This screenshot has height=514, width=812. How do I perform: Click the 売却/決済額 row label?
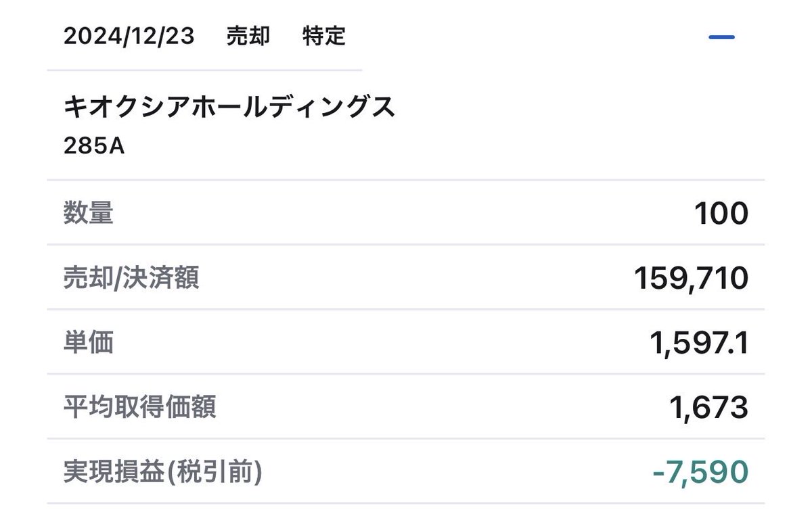[131, 277]
